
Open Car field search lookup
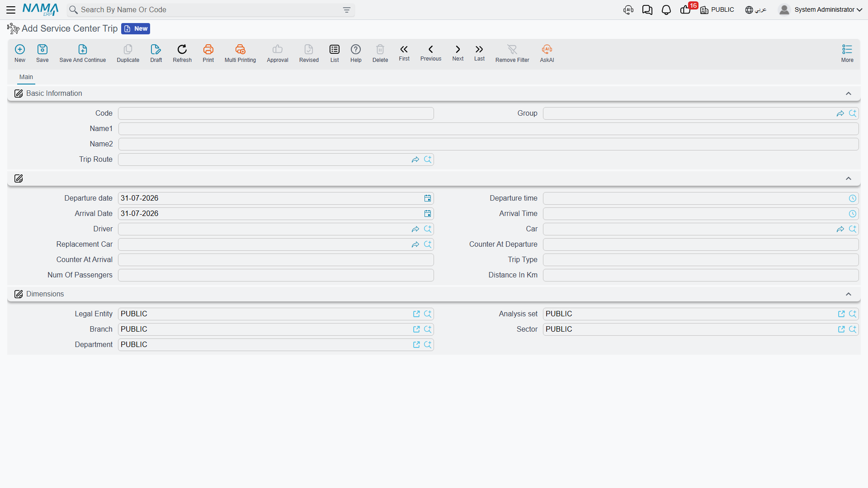[853, 229]
